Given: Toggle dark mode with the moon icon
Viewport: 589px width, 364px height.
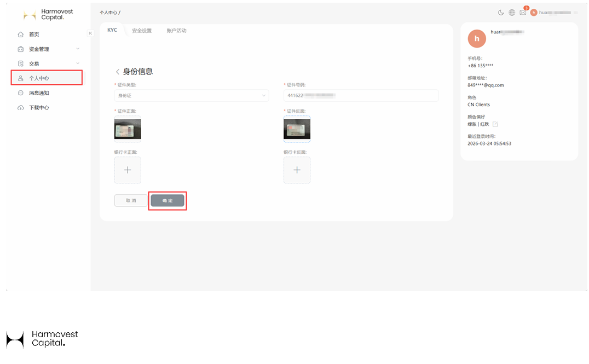Looking at the screenshot, I should [501, 13].
